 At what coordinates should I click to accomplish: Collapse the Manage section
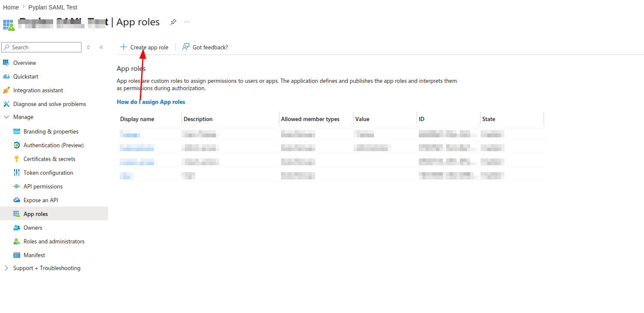click(x=6, y=117)
